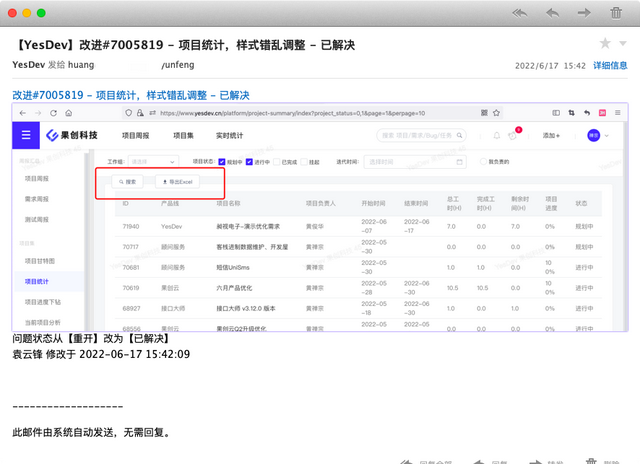The image size is (640, 464).
Task: Click the sender name YesDev
Action: 29,65
